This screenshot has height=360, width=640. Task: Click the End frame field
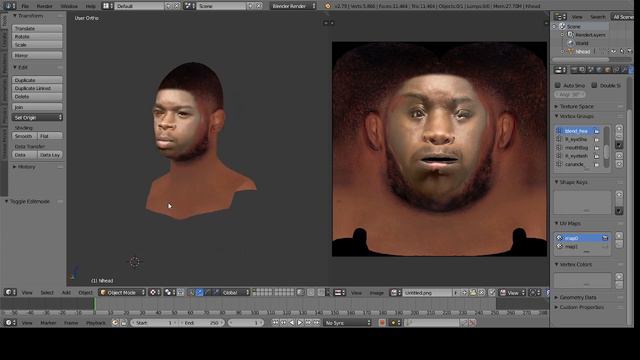[201, 323]
